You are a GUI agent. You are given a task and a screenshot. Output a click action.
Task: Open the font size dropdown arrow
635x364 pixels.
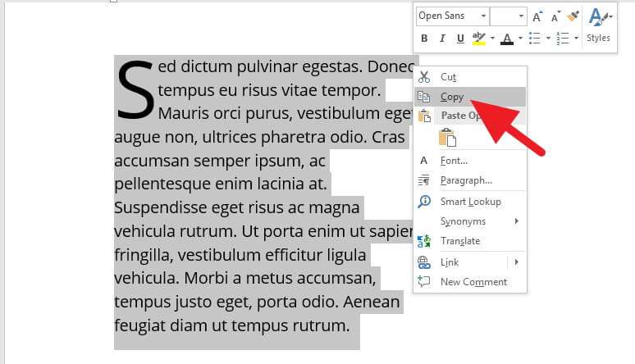(521, 16)
